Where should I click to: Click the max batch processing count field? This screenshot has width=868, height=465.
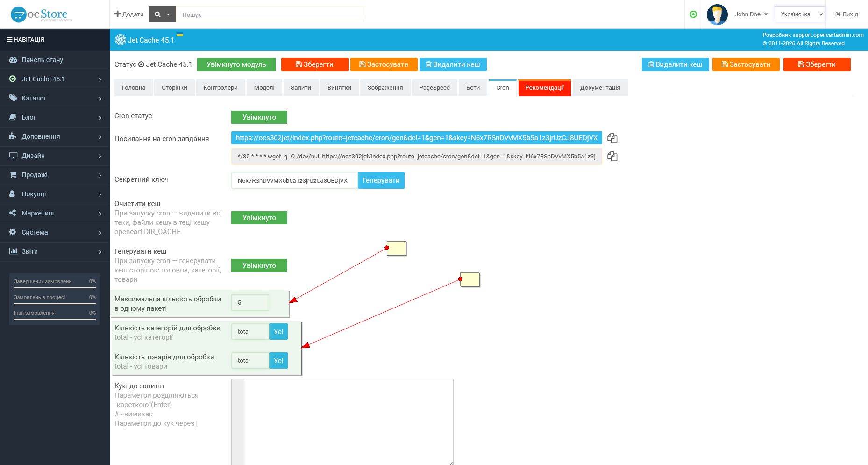pos(250,303)
